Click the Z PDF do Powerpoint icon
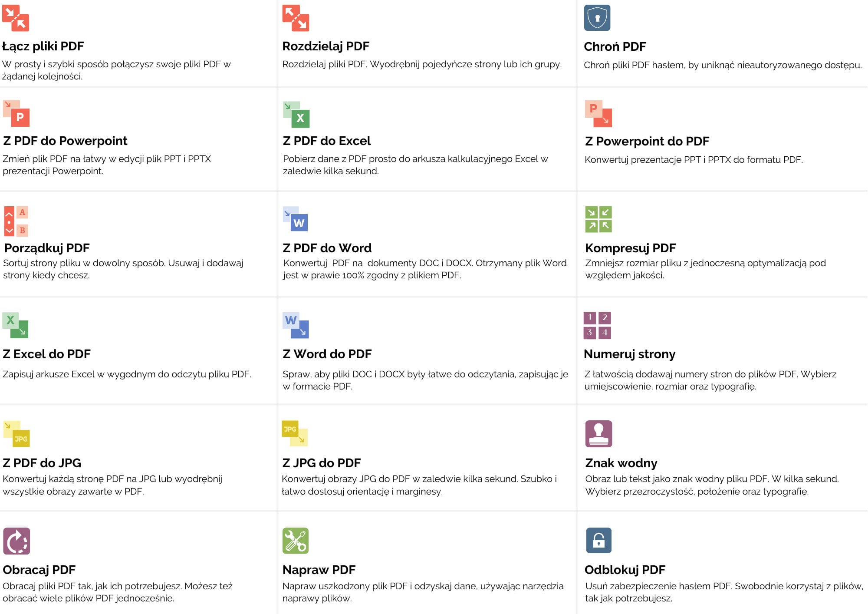 click(x=16, y=113)
